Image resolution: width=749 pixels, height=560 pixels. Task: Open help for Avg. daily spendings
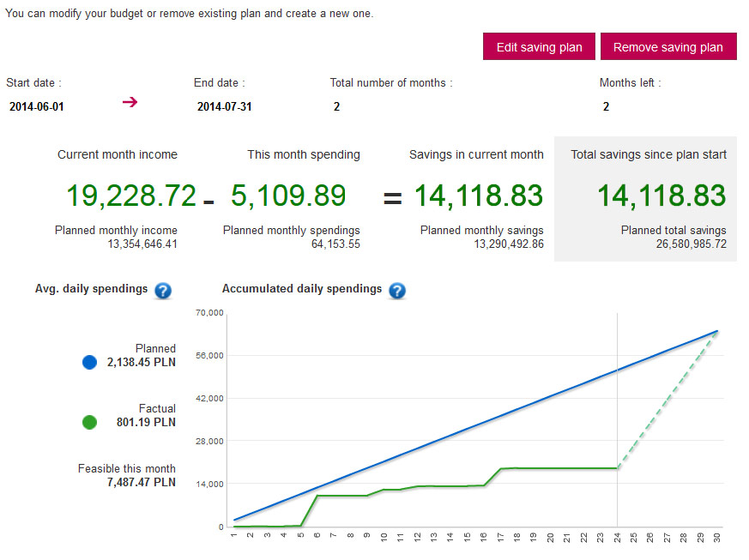pos(163,290)
